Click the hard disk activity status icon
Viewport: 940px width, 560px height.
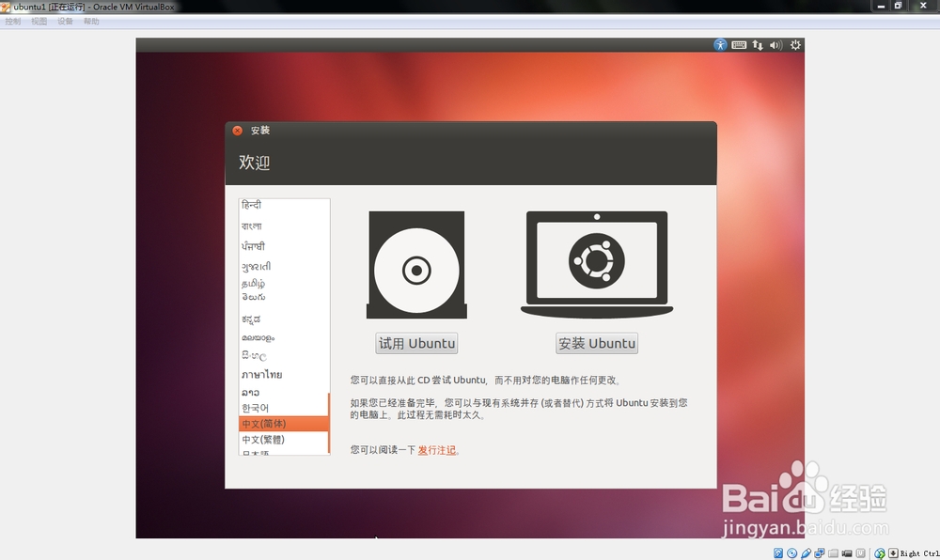point(777,553)
